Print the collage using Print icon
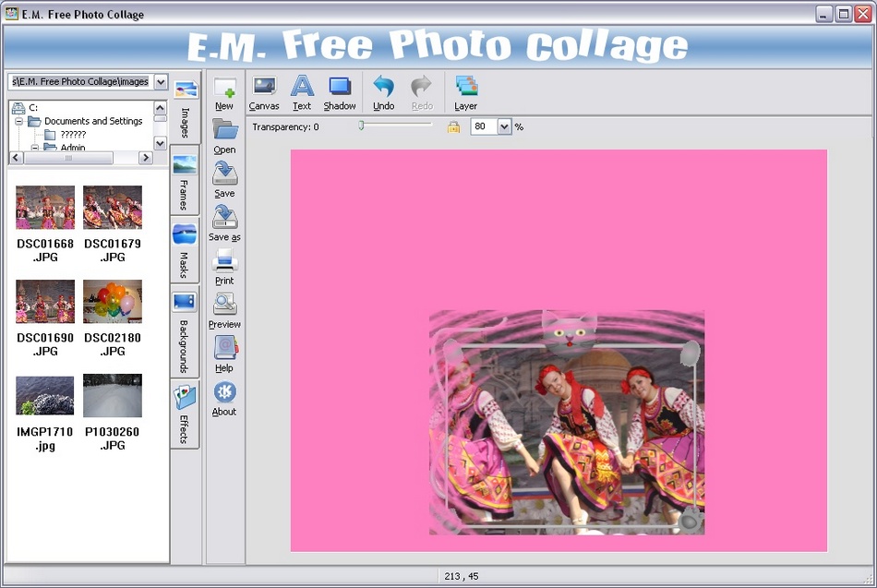Image resolution: width=877 pixels, height=588 pixels. point(225,260)
